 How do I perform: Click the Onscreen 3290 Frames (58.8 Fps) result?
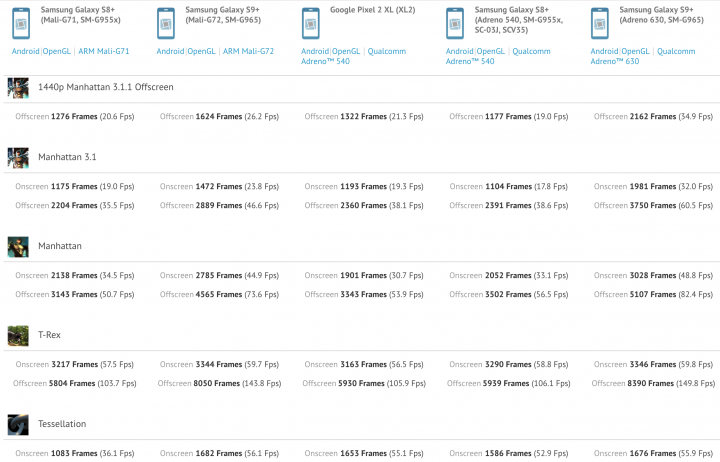coord(509,365)
